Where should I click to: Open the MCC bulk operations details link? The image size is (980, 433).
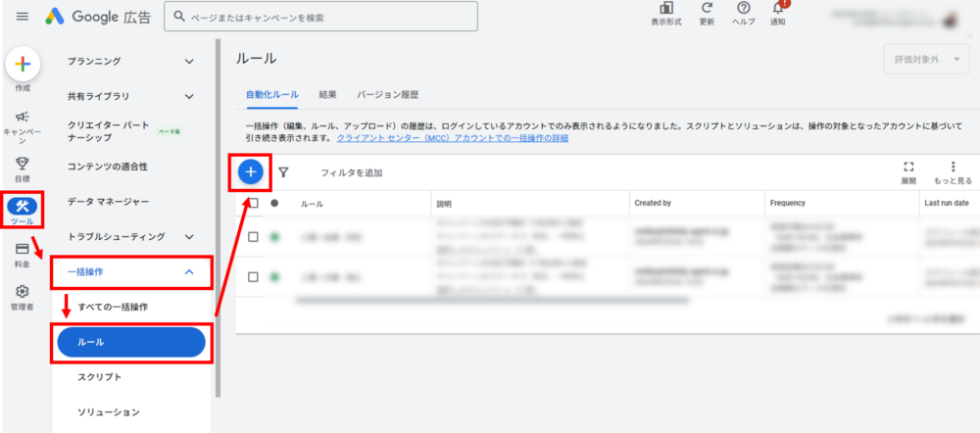pos(452,139)
